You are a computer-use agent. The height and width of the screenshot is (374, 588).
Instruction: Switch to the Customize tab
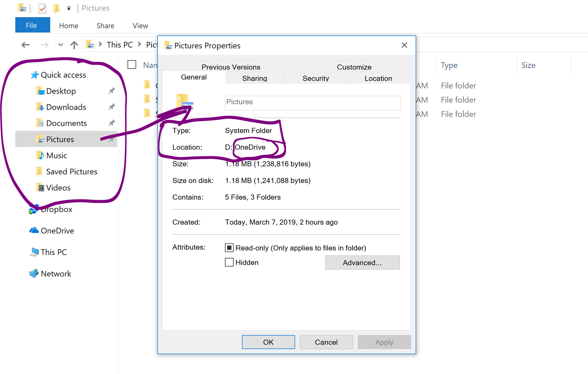tap(354, 67)
